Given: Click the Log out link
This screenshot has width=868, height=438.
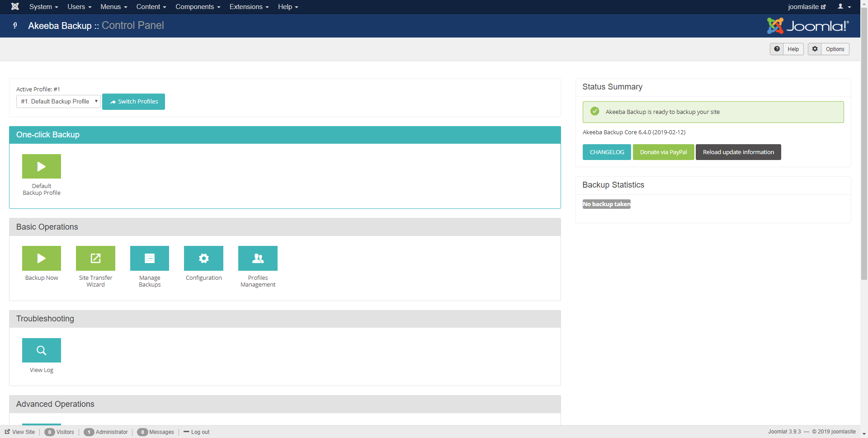Looking at the screenshot, I should [200, 432].
